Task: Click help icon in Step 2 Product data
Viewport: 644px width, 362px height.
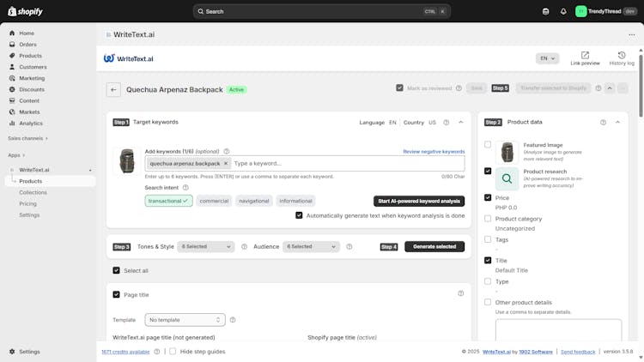Action: pos(603,122)
